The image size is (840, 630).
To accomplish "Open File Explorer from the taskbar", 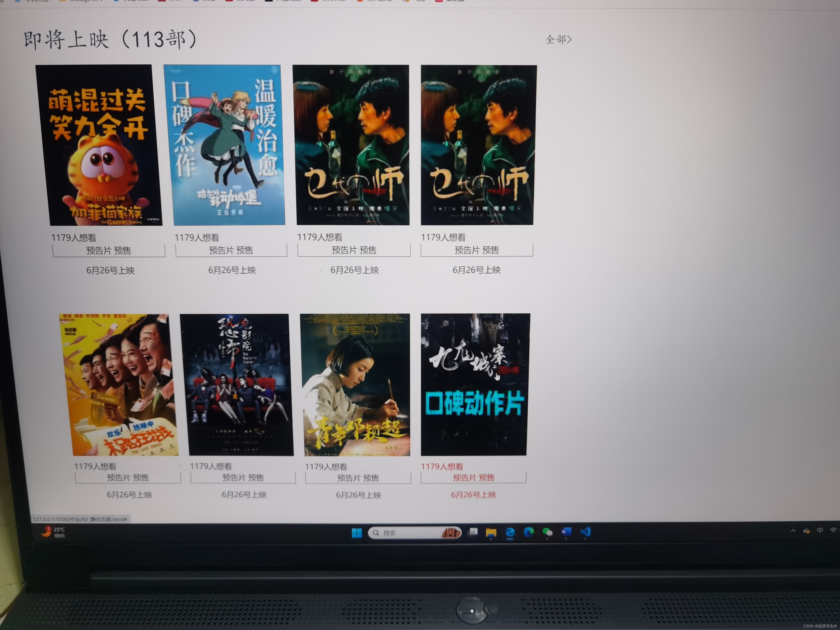I will [x=491, y=532].
